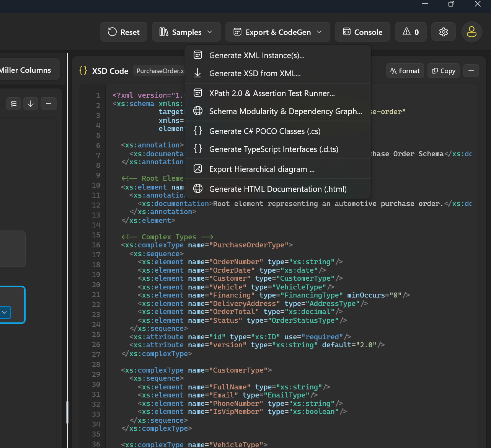Select Export Hierarchical diagram
The width and height of the screenshot is (491, 448).
pos(277,169)
